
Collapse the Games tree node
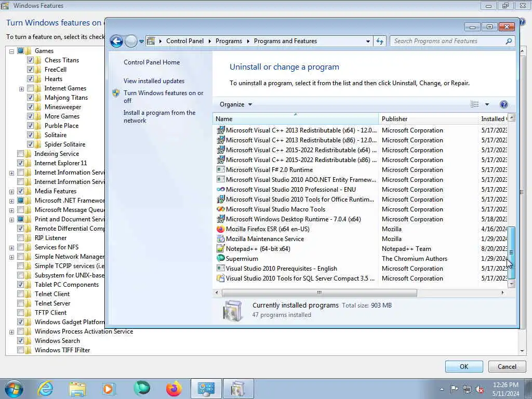[11, 51]
